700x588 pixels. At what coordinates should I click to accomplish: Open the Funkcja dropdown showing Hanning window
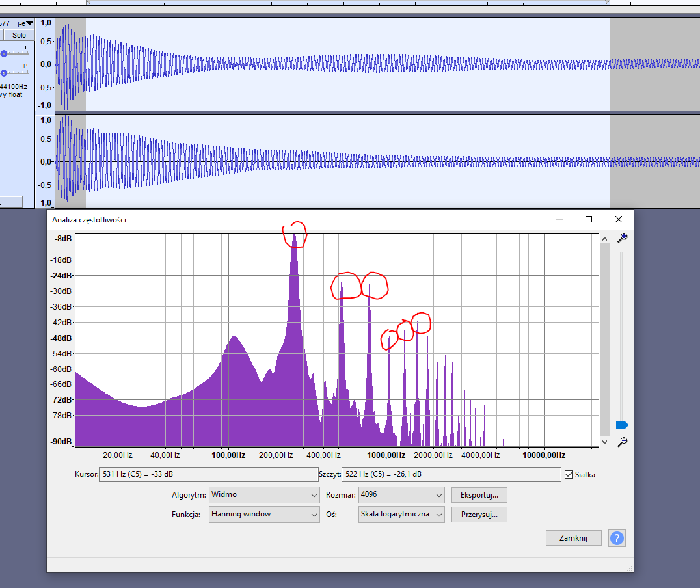click(264, 514)
